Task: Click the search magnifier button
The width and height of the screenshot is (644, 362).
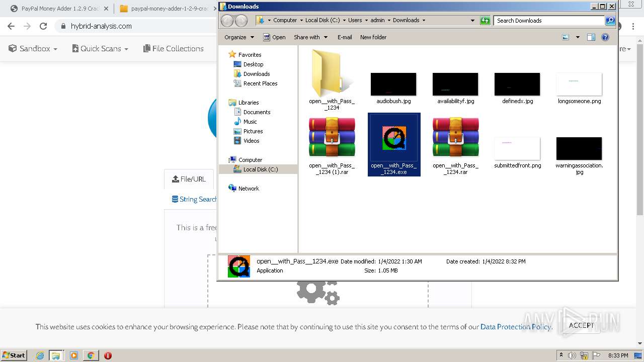Action: pos(610,21)
